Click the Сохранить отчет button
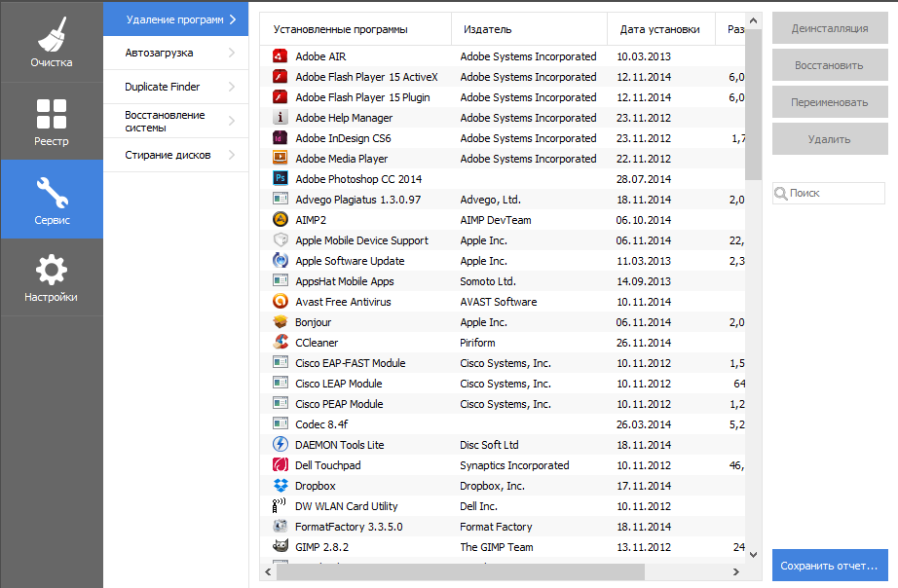This screenshot has height=588, width=898. click(x=830, y=566)
